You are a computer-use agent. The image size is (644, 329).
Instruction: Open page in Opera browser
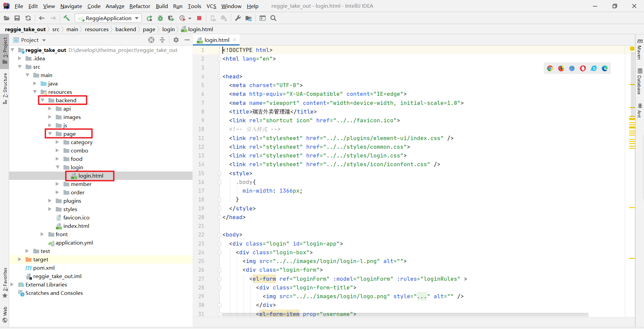(x=583, y=68)
